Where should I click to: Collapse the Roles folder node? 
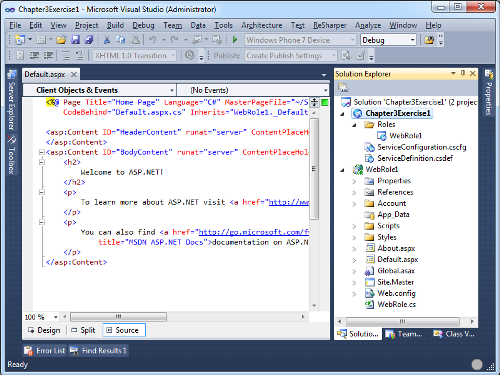pos(354,125)
